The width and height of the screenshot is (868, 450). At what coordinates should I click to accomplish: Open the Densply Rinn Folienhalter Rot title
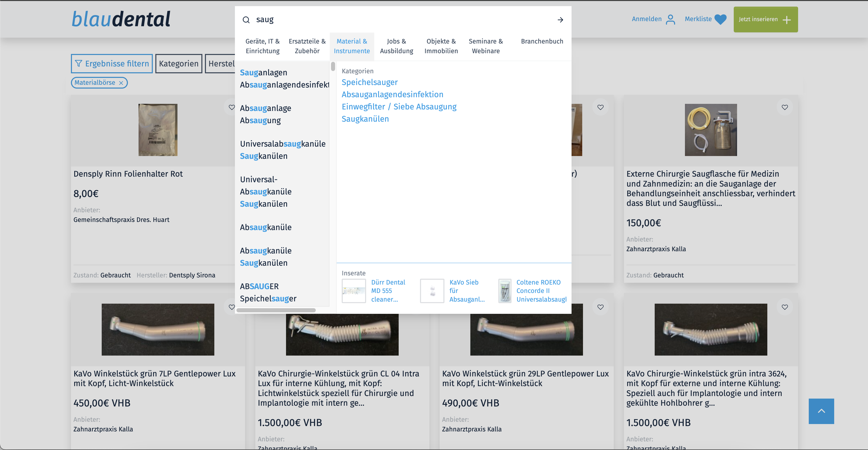128,174
